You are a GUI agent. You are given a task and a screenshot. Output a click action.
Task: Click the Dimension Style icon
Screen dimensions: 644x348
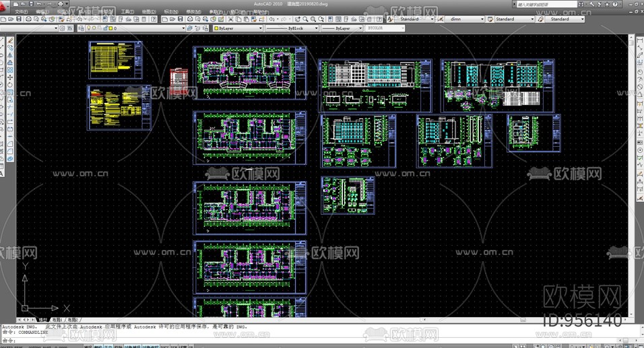pyautogui.click(x=441, y=19)
